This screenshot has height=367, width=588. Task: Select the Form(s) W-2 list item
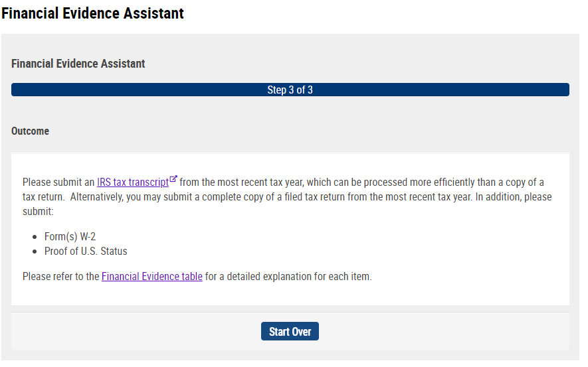[70, 237]
